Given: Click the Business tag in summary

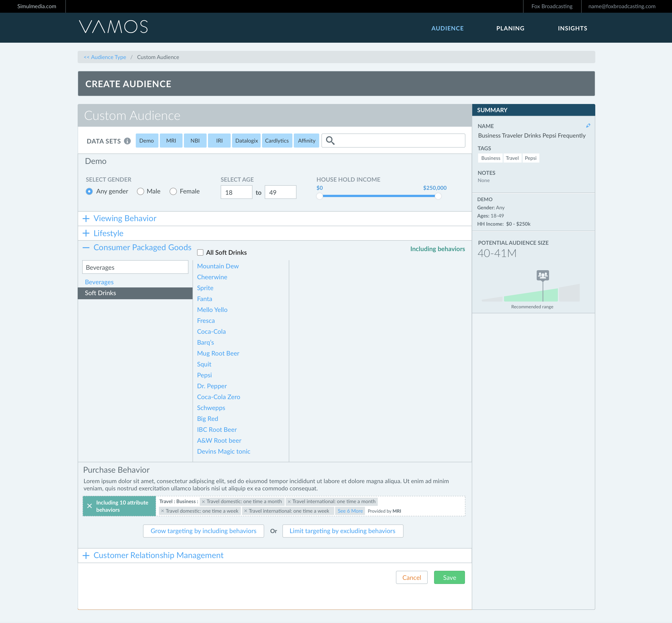Looking at the screenshot, I should [490, 158].
